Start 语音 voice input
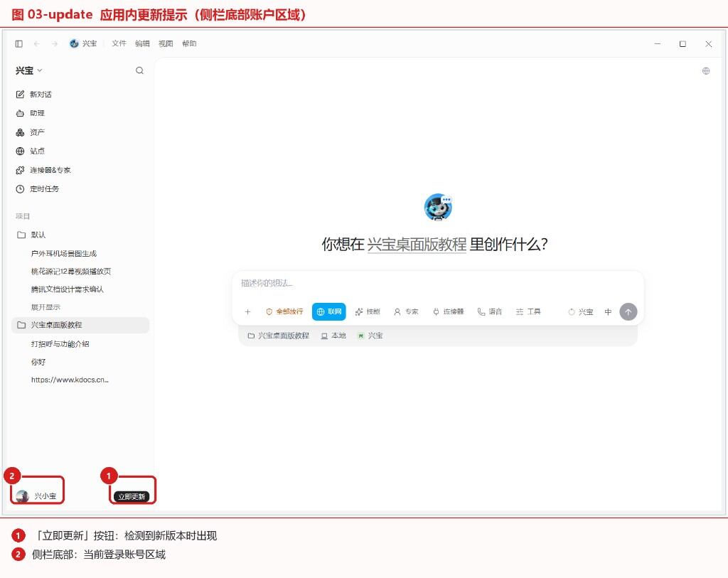The width and height of the screenshot is (728, 578). click(490, 312)
